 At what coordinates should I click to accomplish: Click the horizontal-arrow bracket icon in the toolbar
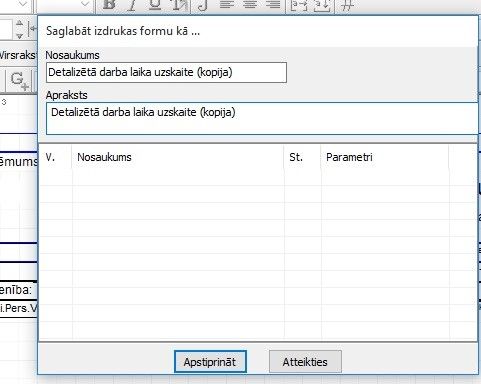(x=299, y=5)
